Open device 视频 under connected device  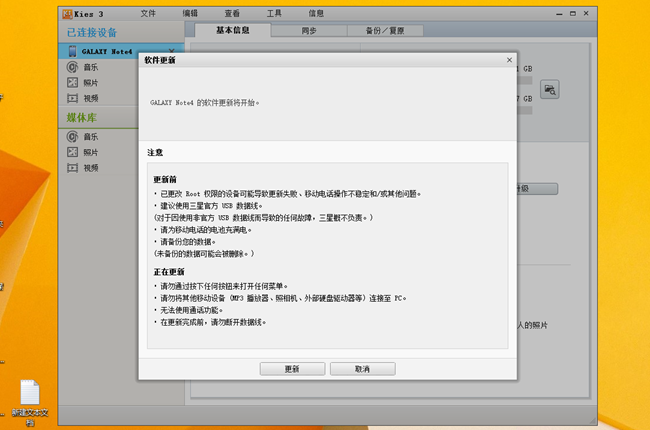pos(91,98)
